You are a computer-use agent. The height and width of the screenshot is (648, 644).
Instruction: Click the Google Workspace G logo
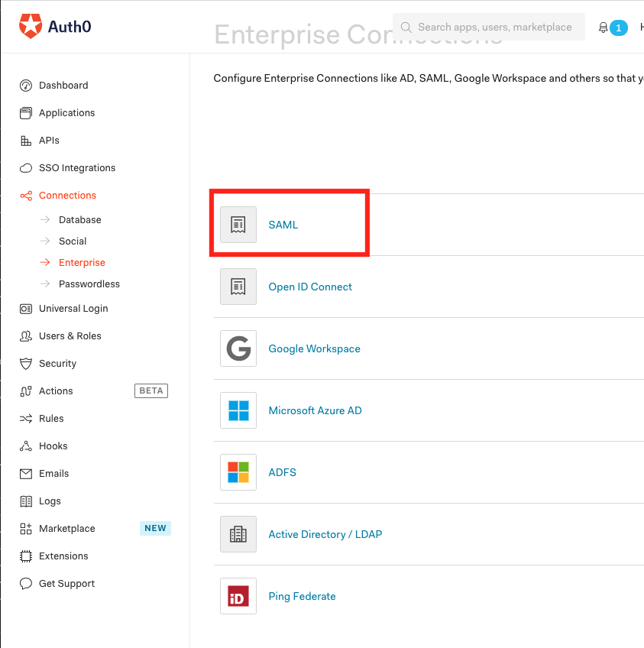(x=238, y=348)
